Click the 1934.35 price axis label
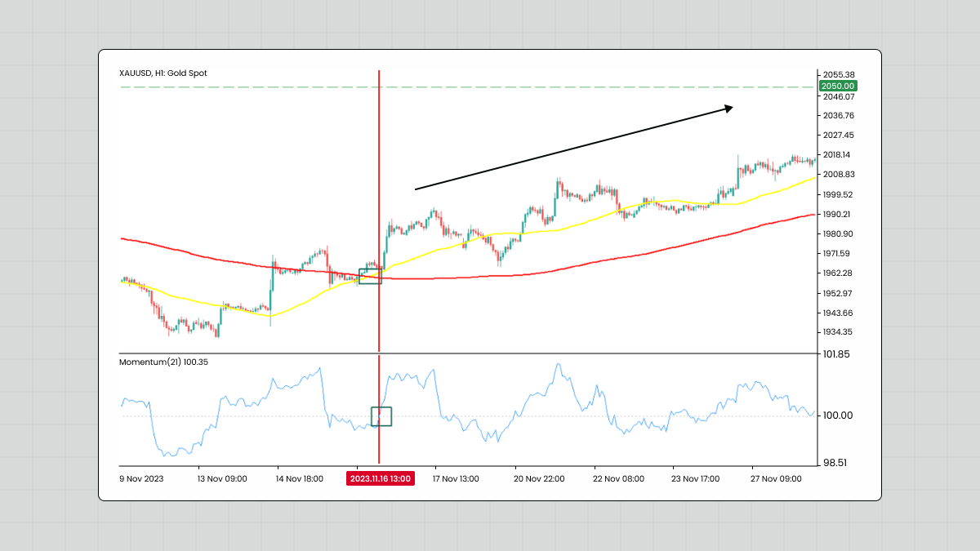This screenshot has height=551, width=980. point(838,332)
